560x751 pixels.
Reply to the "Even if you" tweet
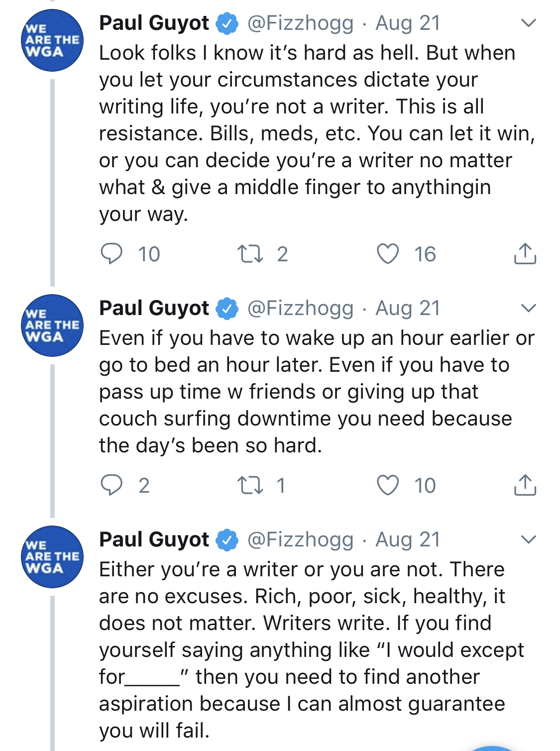tap(112, 485)
